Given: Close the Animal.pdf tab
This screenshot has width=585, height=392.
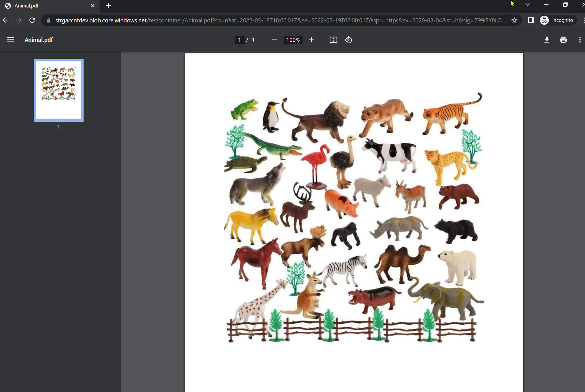Looking at the screenshot, I should (x=93, y=6).
